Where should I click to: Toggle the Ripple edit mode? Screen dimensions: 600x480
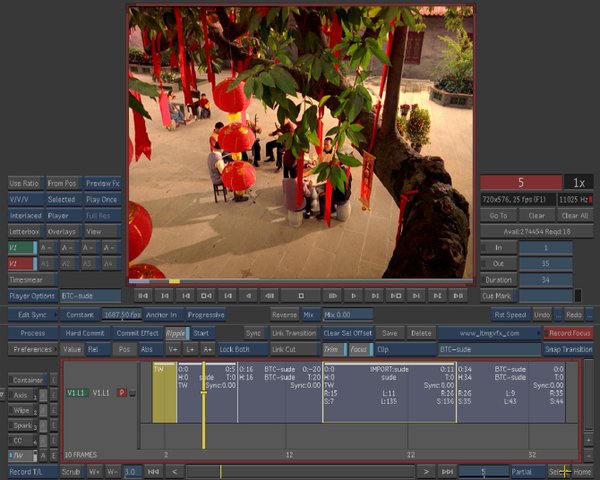[x=176, y=333]
